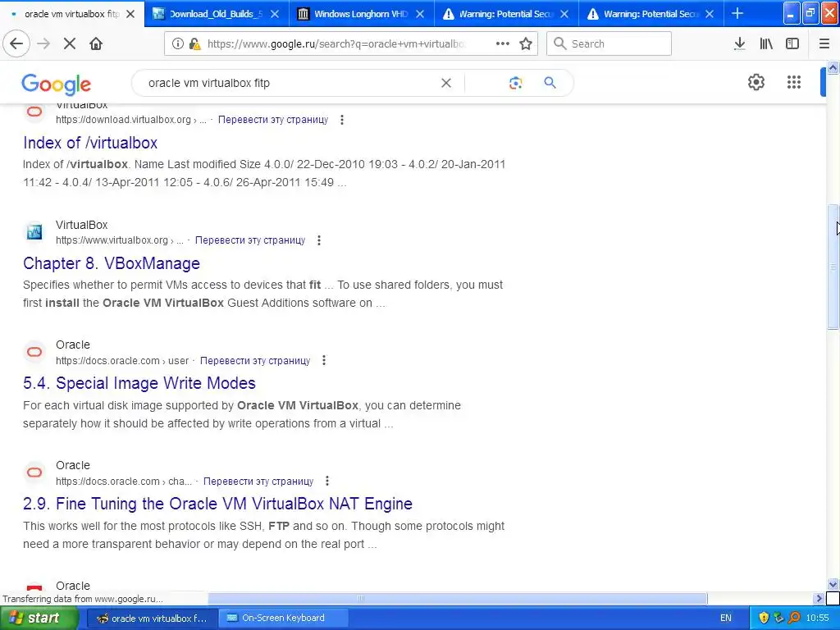The image size is (840, 630).
Task: Search by image with Google Lens icon
Action: 515,83
